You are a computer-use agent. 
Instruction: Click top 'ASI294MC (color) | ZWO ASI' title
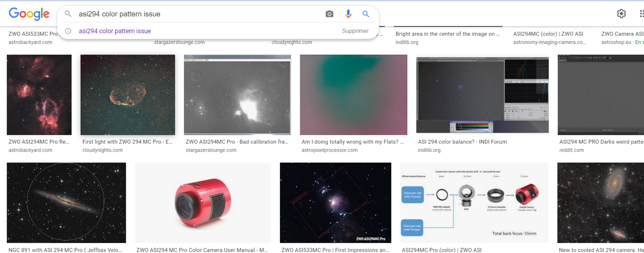click(548, 34)
